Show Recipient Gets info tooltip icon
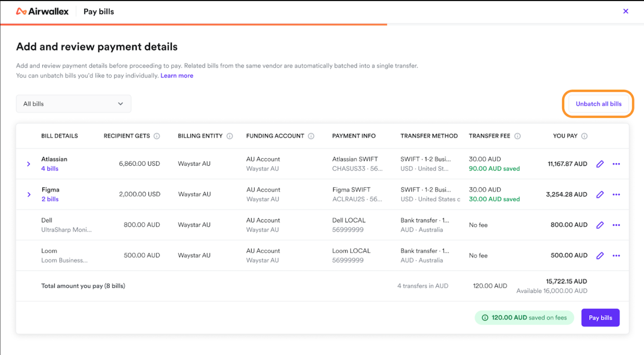This screenshot has width=644, height=355. [157, 136]
